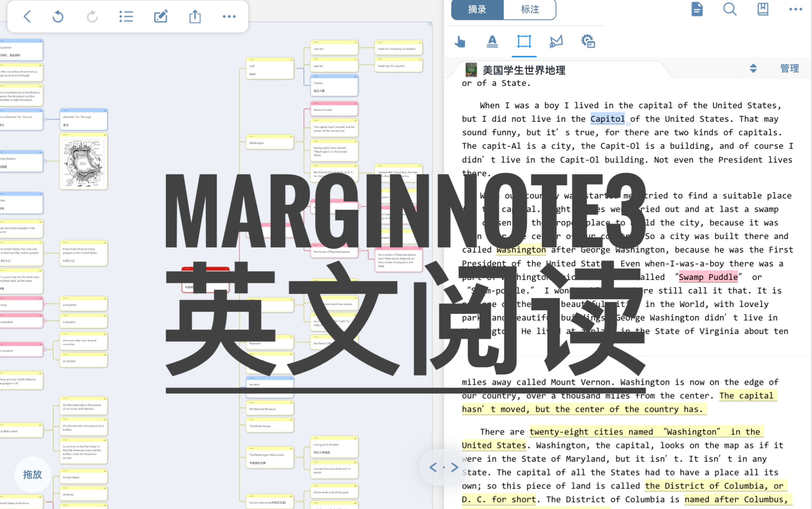Image resolution: width=812 pixels, height=509 pixels.
Task: Search the document with magnifier icon
Action: [x=730, y=9]
